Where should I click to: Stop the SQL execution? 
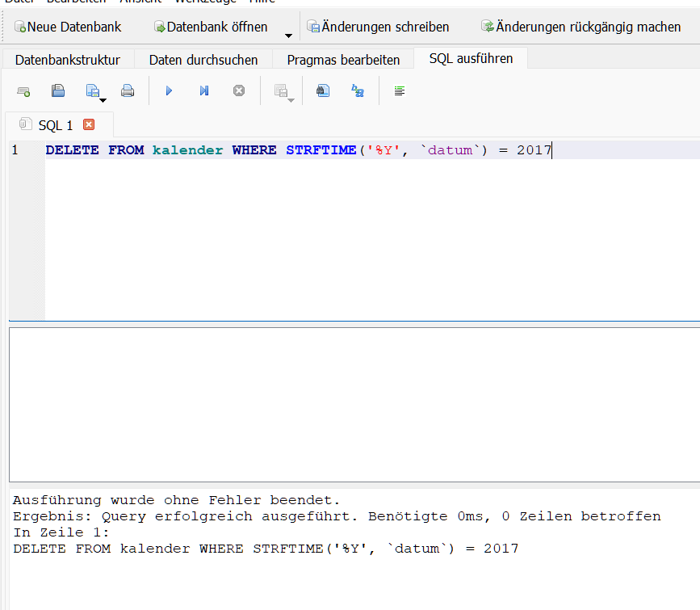click(239, 91)
